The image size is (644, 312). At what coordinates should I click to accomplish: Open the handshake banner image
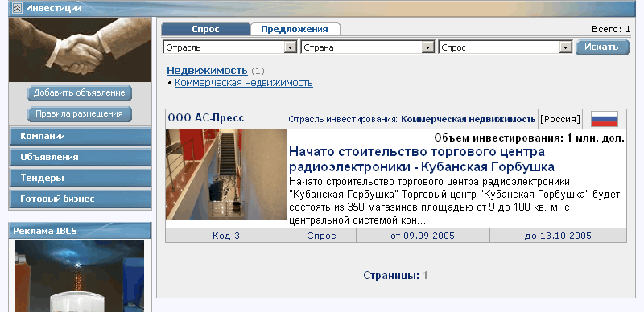pyautogui.click(x=80, y=50)
